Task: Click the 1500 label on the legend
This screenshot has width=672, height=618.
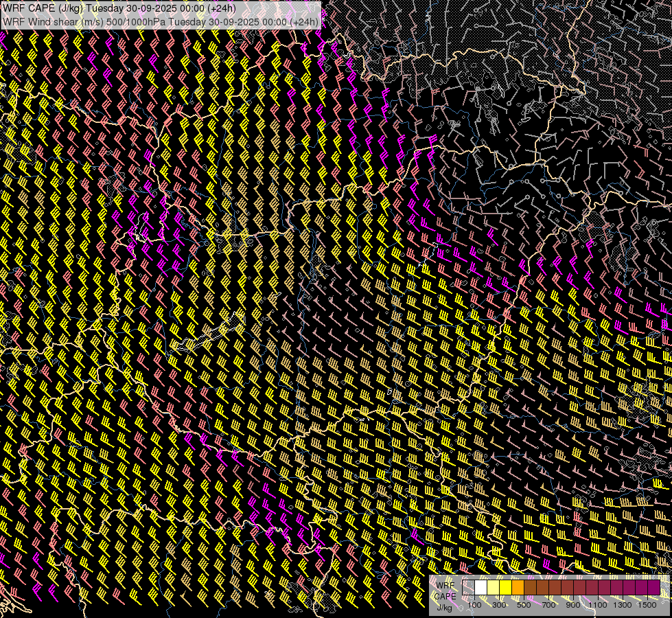Action: pyautogui.click(x=647, y=605)
